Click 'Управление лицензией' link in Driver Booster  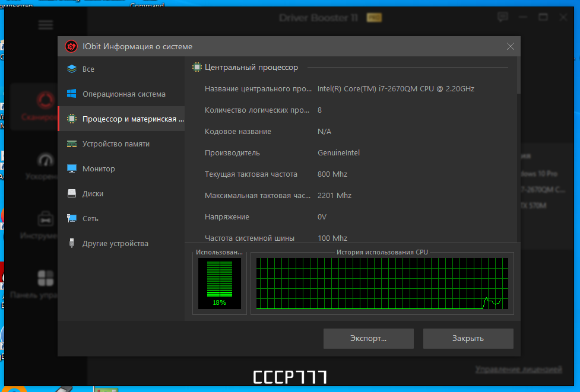coord(519,369)
